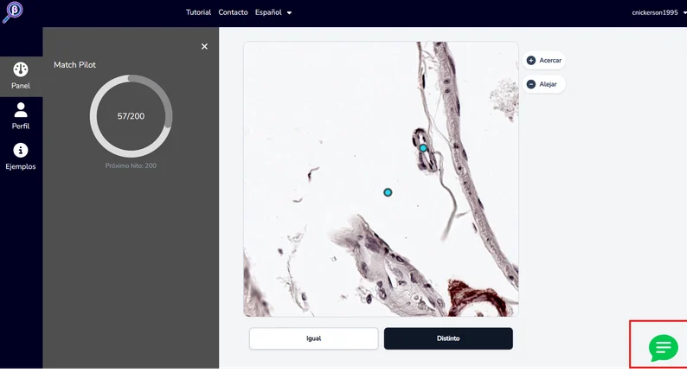
Task: Choose Igual as the answer
Action: 314,338
